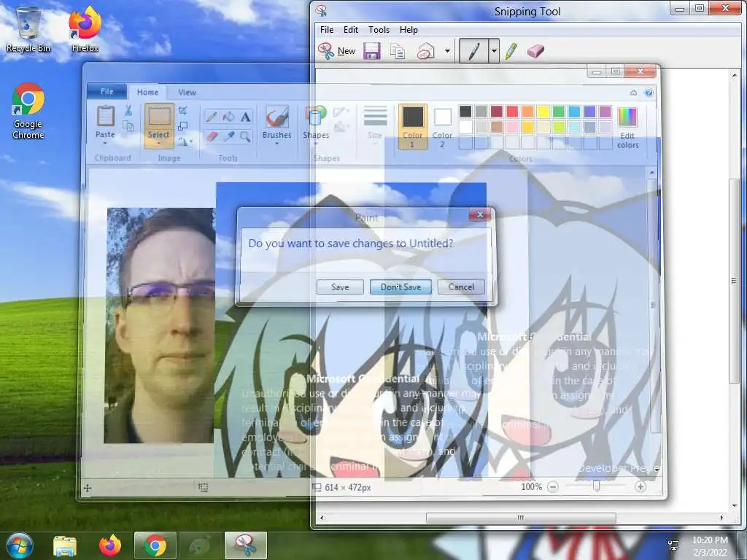The image size is (747, 560).
Task: Select Fill with color bucket
Action: [x=228, y=117]
